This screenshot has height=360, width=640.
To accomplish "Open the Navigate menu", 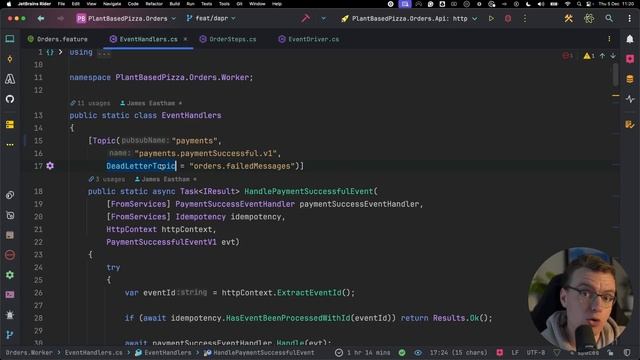I will click(112, 4).
